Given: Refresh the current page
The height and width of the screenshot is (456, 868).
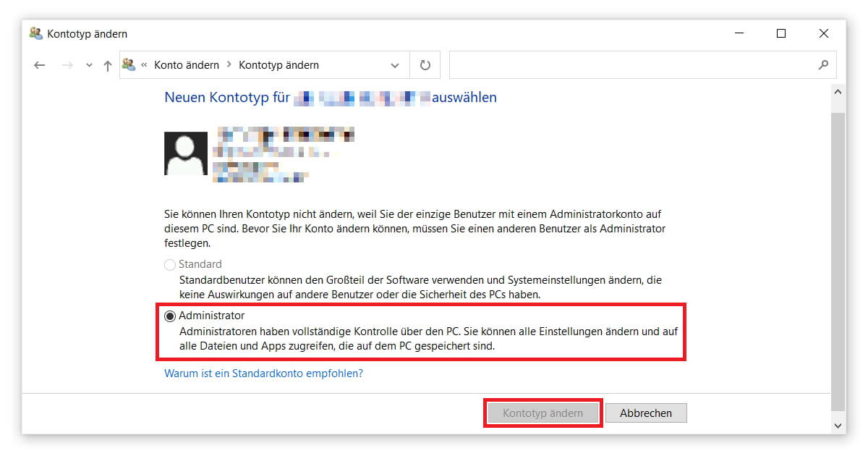Looking at the screenshot, I should [425, 64].
